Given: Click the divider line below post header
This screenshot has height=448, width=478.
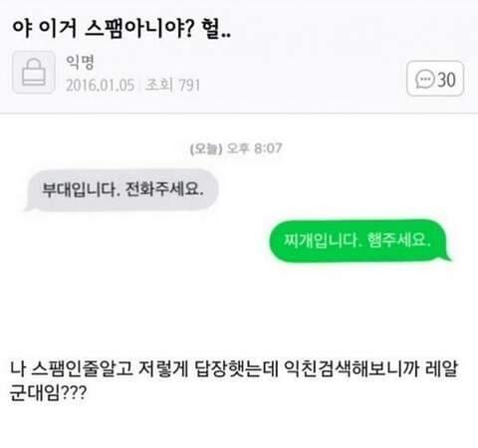Looking at the screenshot, I should pos(239,113).
